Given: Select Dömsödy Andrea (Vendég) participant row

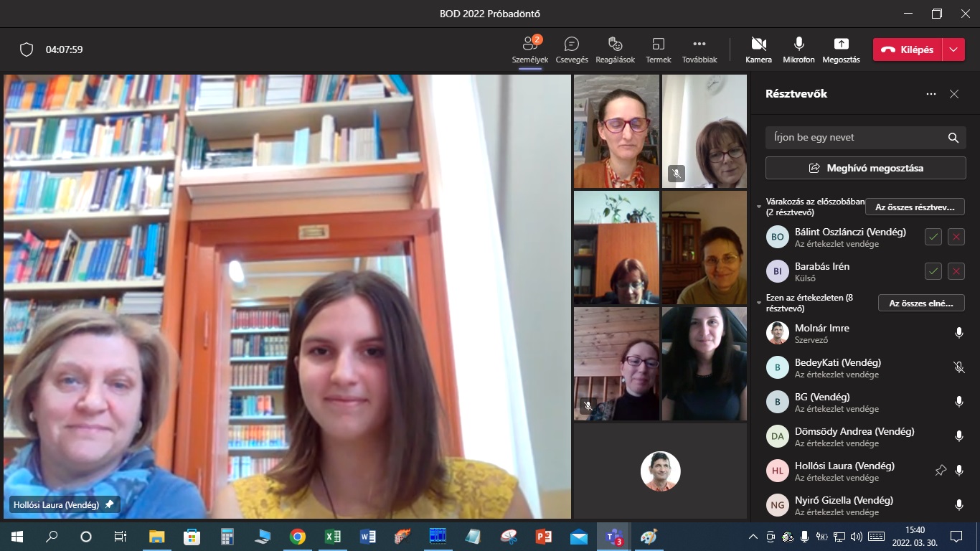Looking at the screenshot, I should (865, 436).
